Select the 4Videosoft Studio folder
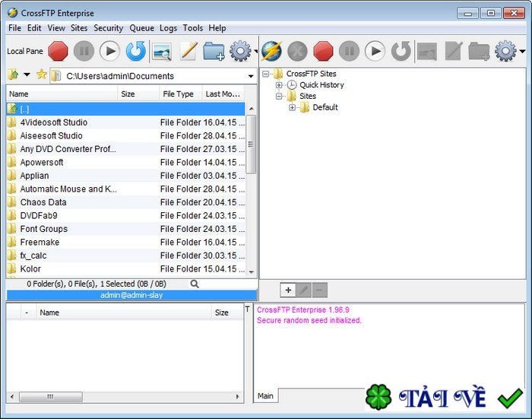The width and height of the screenshot is (532, 419). [125, 122]
